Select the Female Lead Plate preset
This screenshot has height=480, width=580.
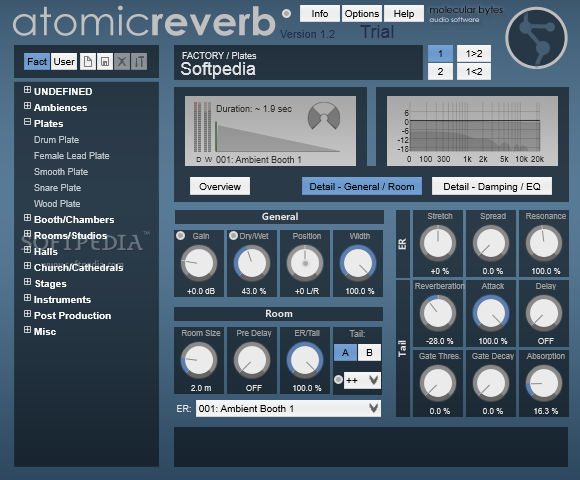pyautogui.click(x=71, y=156)
